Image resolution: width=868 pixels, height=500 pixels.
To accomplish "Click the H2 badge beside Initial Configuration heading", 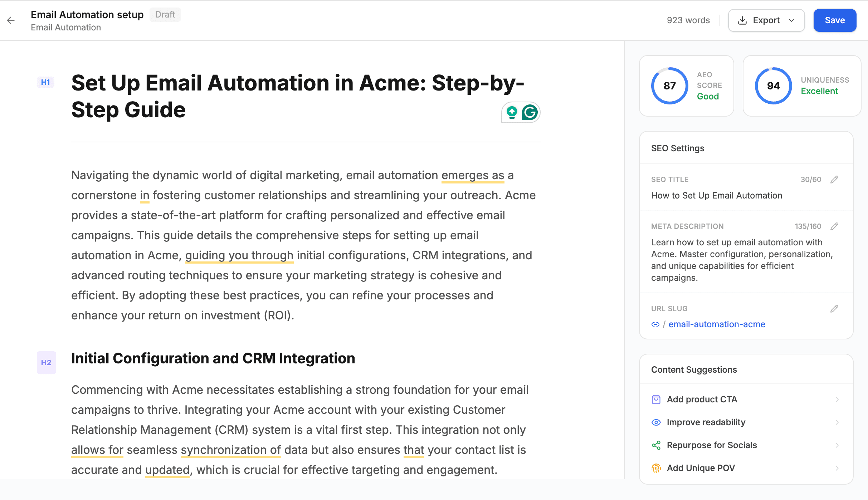I will [46, 363].
